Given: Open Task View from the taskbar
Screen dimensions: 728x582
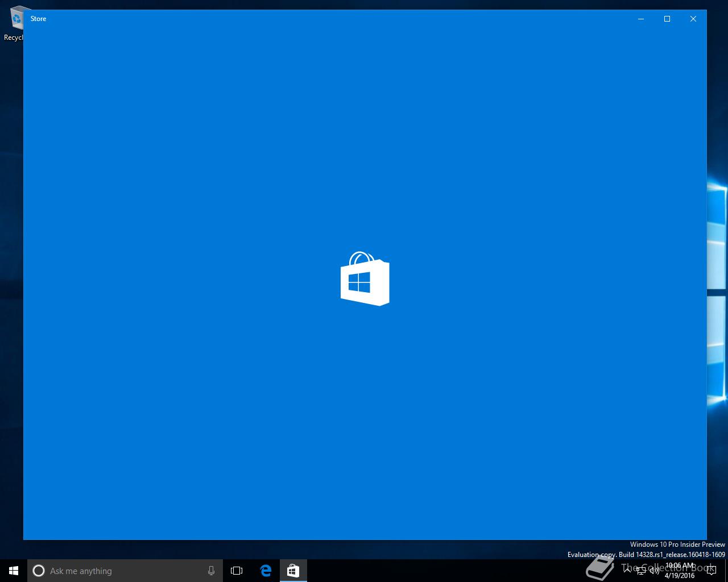Looking at the screenshot, I should pyautogui.click(x=237, y=571).
